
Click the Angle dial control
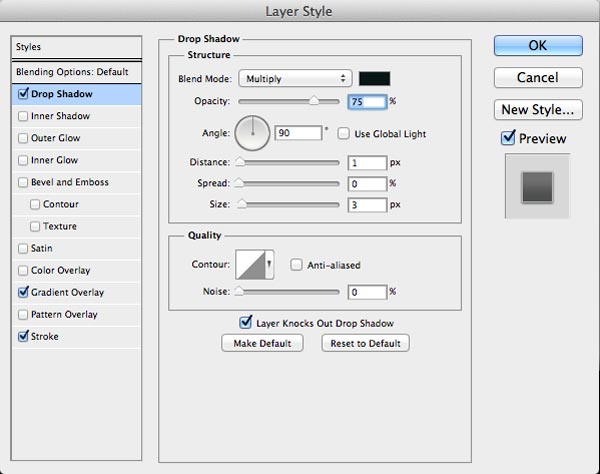(x=253, y=133)
